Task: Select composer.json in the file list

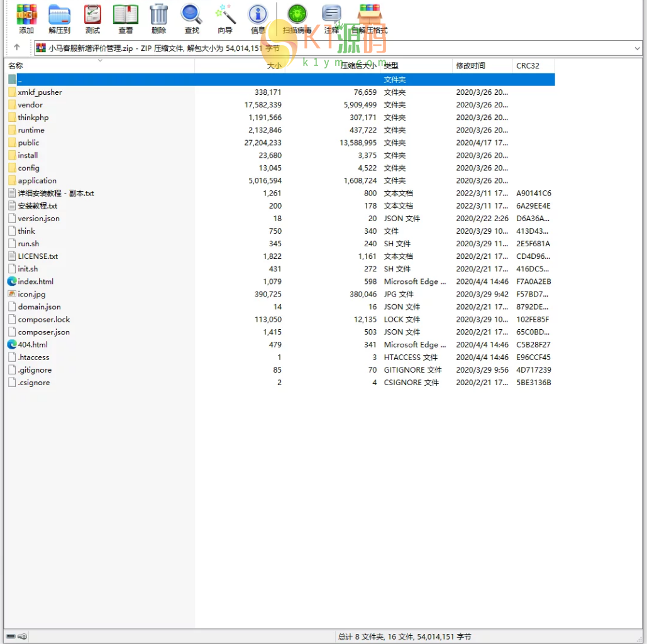Action: click(43, 332)
